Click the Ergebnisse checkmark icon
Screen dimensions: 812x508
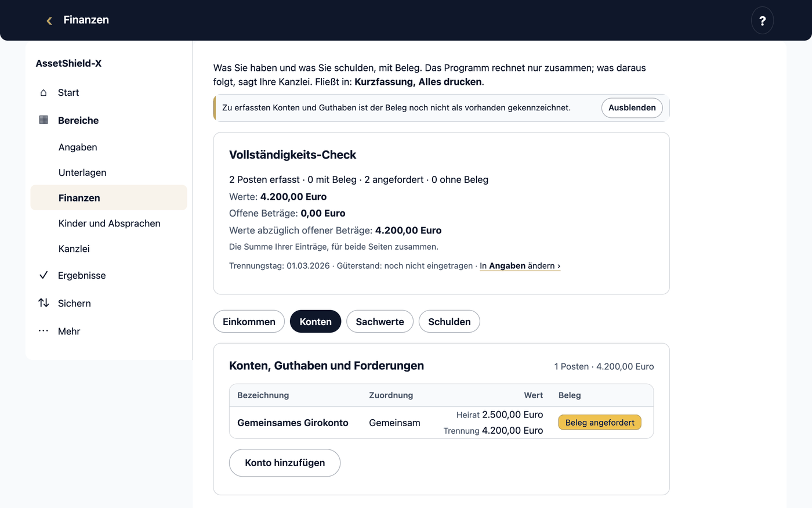(x=43, y=275)
